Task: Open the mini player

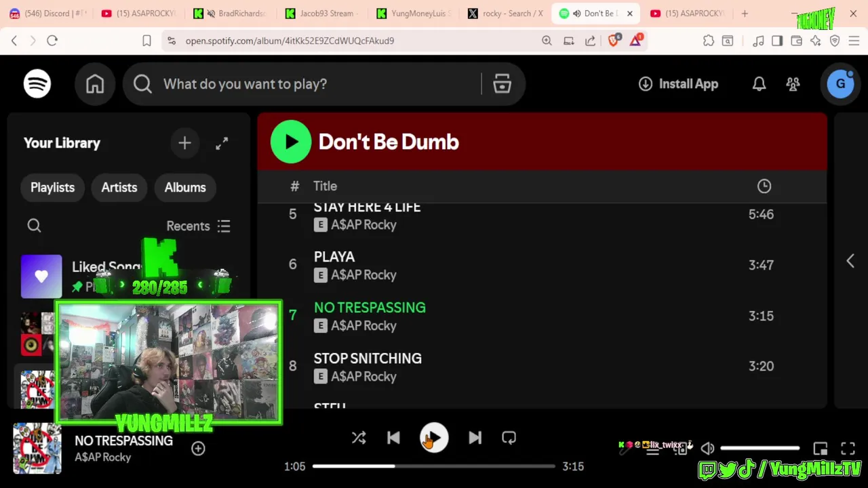Action: coord(821,449)
